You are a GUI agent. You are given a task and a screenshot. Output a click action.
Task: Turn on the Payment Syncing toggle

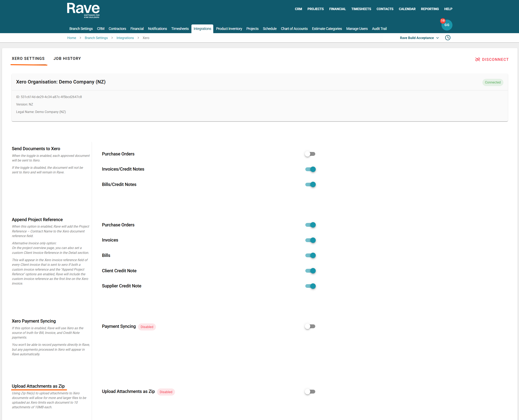tap(310, 327)
